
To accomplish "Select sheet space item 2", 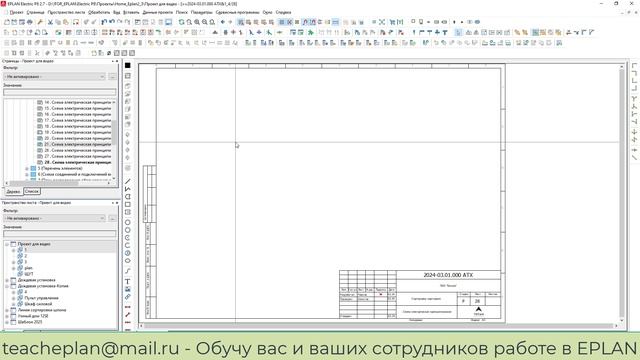I will point(25,256).
